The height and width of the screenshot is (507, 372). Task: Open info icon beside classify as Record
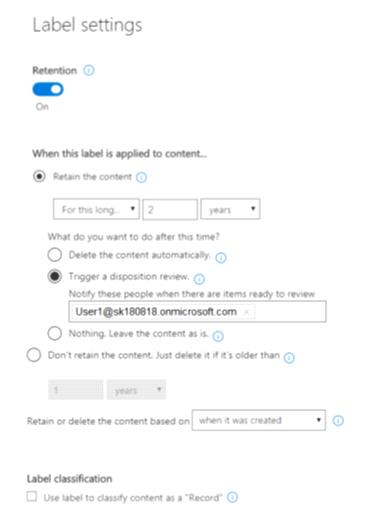coord(232,497)
